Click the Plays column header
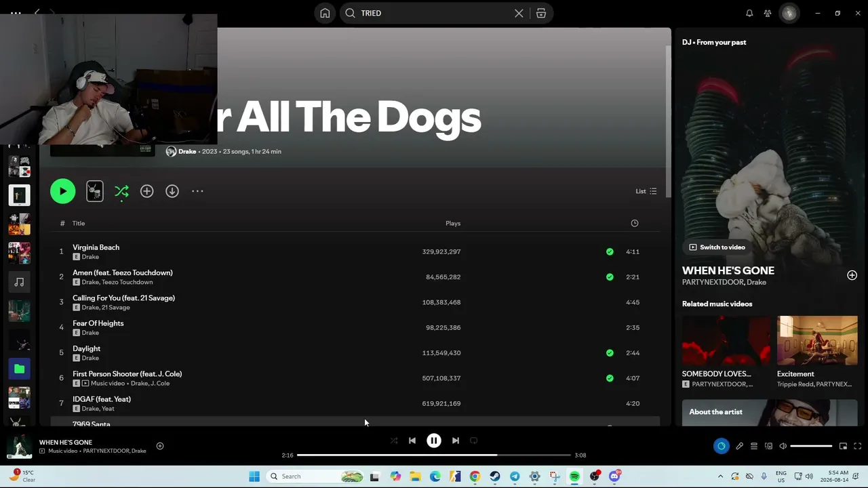 [x=453, y=223]
